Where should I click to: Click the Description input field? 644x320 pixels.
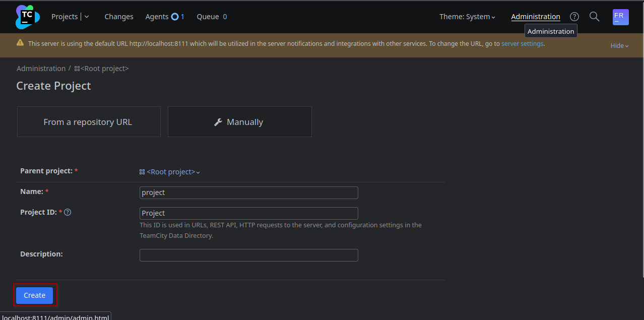tap(248, 255)
